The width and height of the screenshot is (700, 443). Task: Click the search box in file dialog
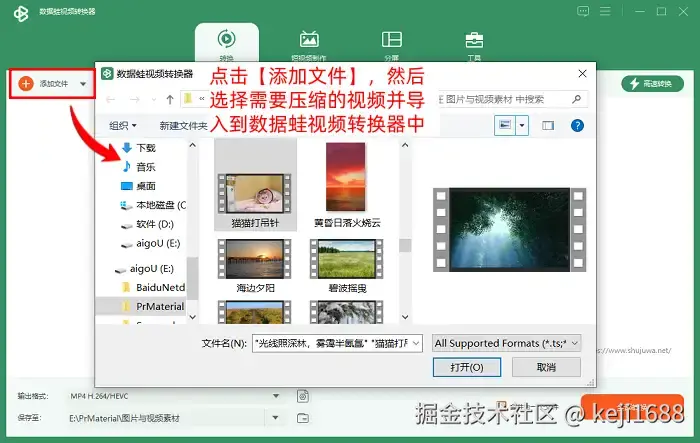pos(512,99)
